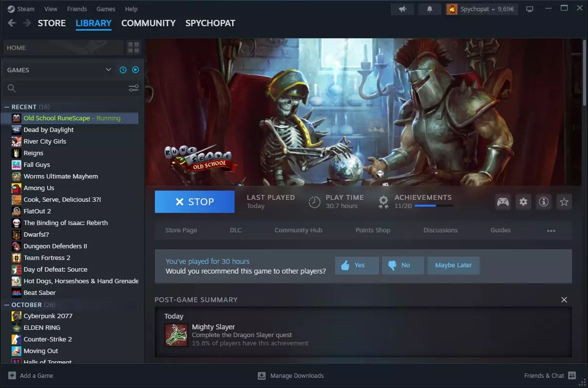Open Discussions link
Viewport: 588px width, 388px height.
pos(440,230)
